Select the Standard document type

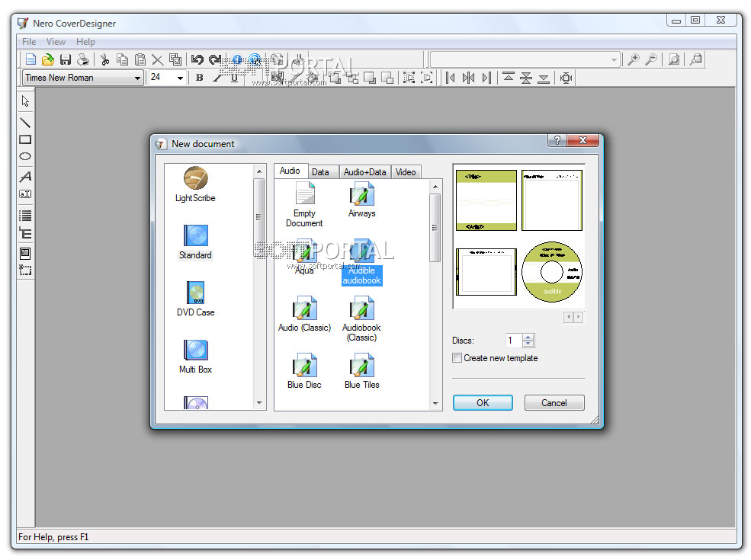[x=195, y=242]
